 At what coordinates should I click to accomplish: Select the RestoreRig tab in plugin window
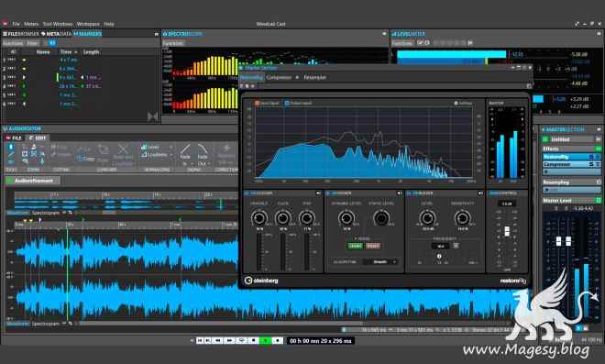[x=251, y=77]
